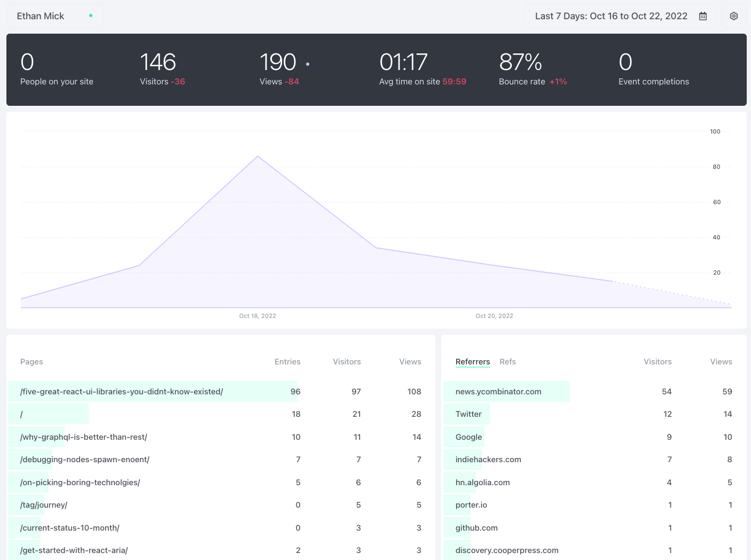The image size is (751, 560).
Task: Click the 108 views value
Action: [414, 392]
